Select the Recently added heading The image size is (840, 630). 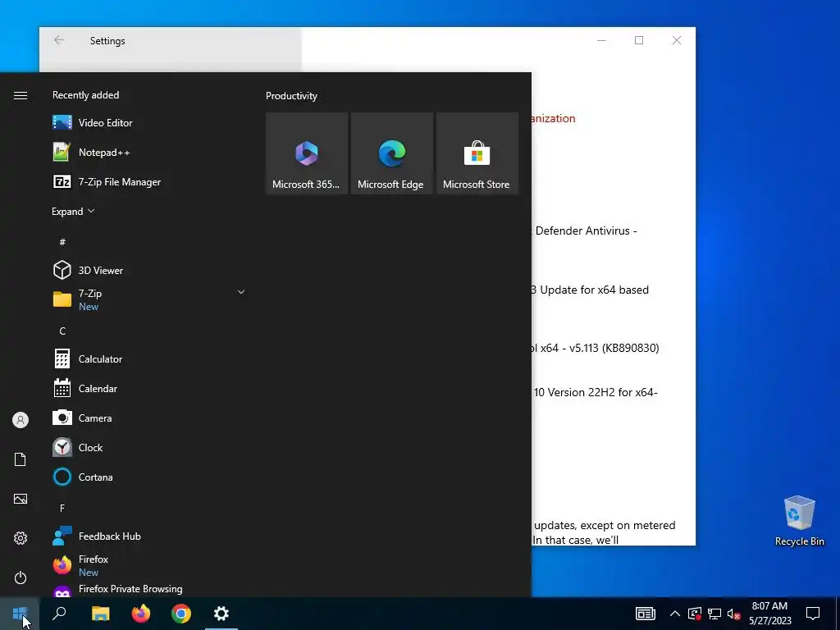click(x=85, y=95)
